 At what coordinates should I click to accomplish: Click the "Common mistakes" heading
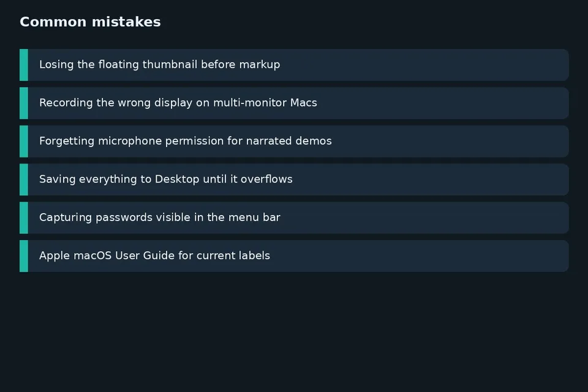pyautogui.click(x=90, y=22)
